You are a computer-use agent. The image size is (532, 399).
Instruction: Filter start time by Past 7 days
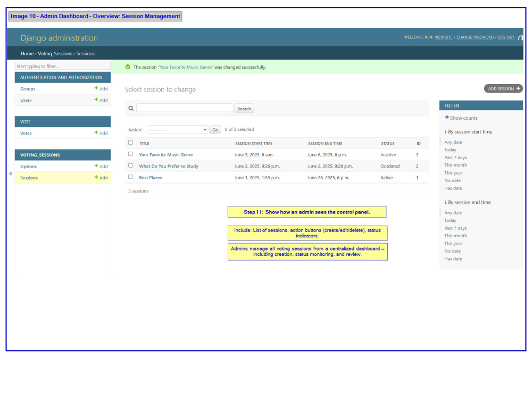click(x=455, y=157)
